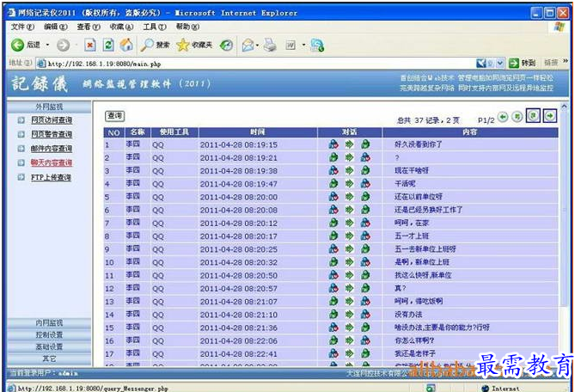Click the sender QQ icon in row 1

pyautogui.click(x=333, y=144)
